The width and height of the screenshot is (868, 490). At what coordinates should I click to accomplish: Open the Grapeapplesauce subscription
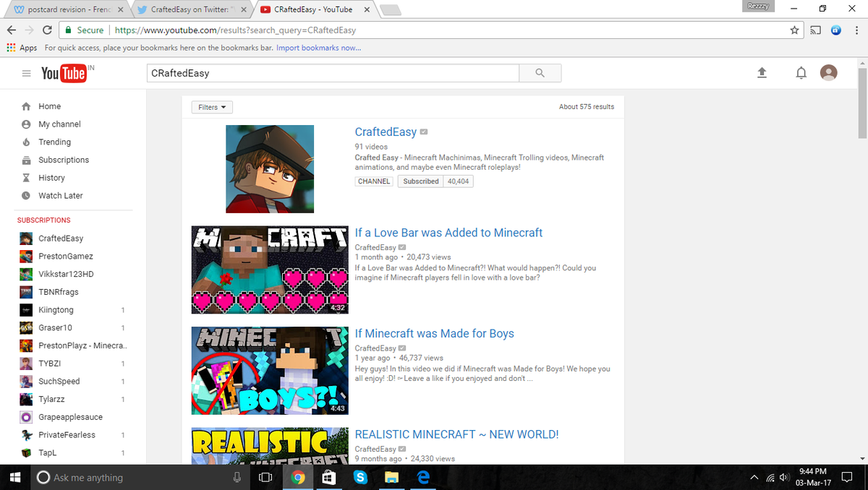tap(70, 417)
